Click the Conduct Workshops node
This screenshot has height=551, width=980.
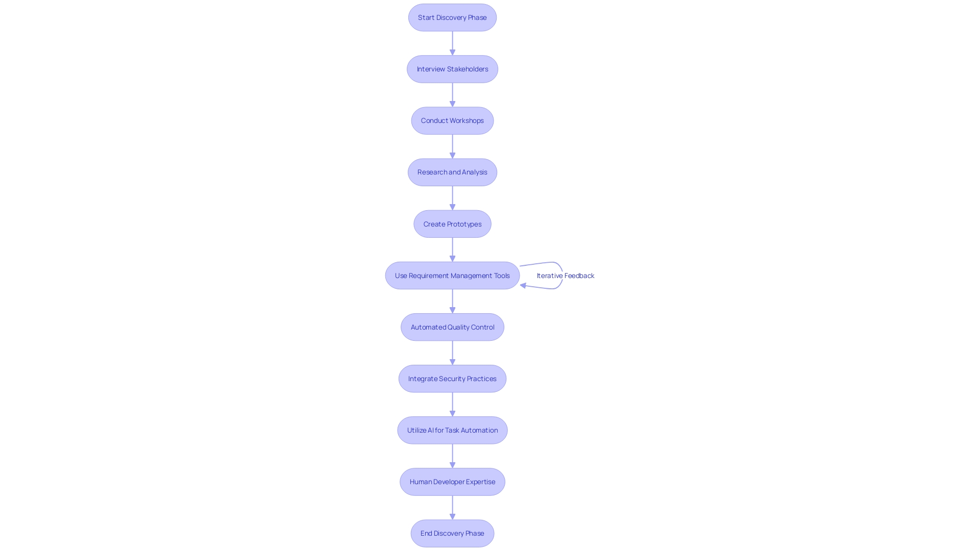[x=452, y=120]
